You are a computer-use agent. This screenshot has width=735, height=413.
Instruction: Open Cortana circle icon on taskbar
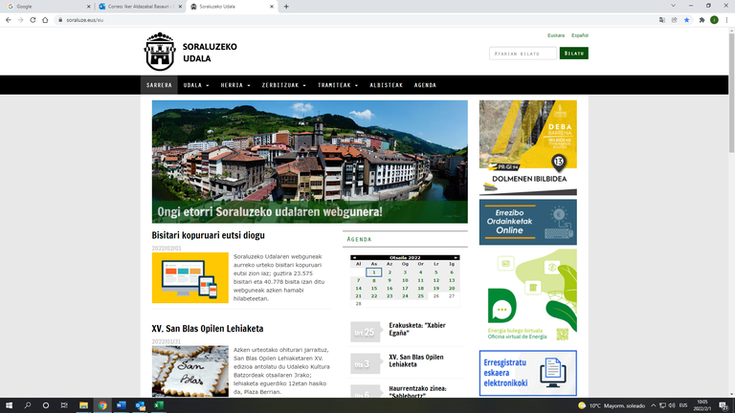coord(45,405)
